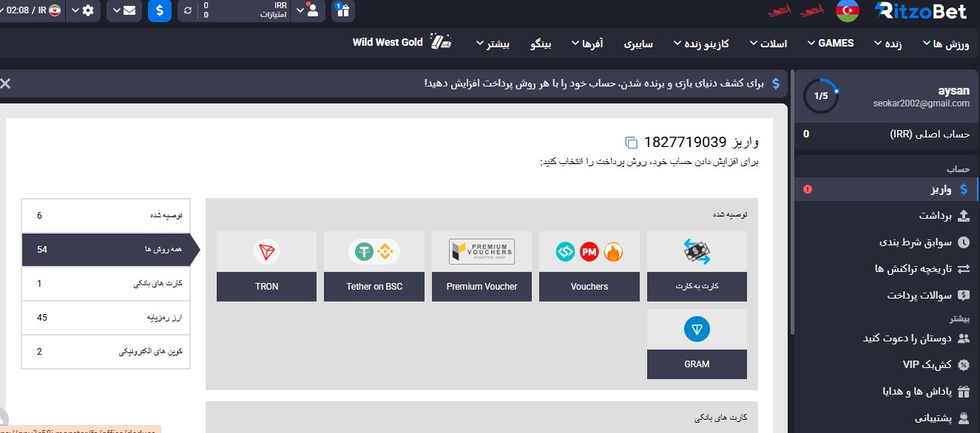Click the dollar icon in the promo banner
The height and width of the screenshot is (433, 980).
775,83
